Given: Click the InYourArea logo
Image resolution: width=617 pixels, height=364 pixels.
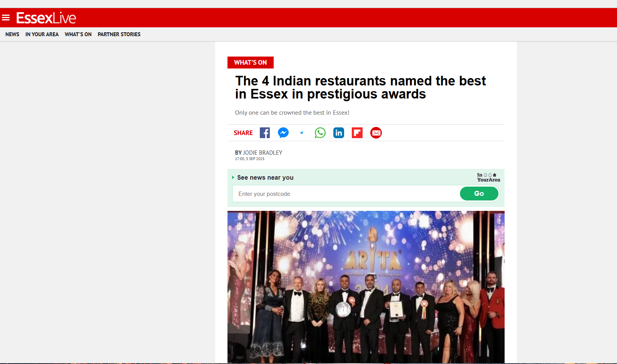Looking at the screenshot, I should coord(488,177).
